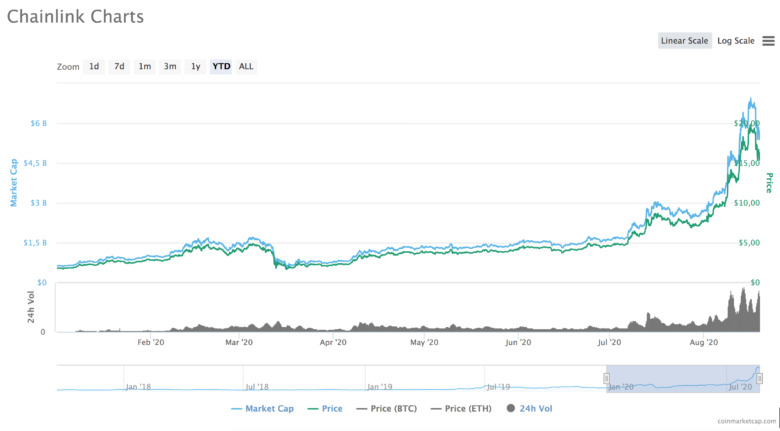Set zoom range to 1m
Viewport: 780px width, 431px height.
145,66
